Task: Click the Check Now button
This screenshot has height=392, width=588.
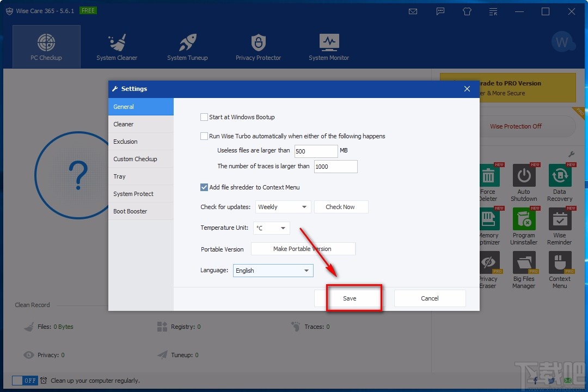Action: coord(341,207)
